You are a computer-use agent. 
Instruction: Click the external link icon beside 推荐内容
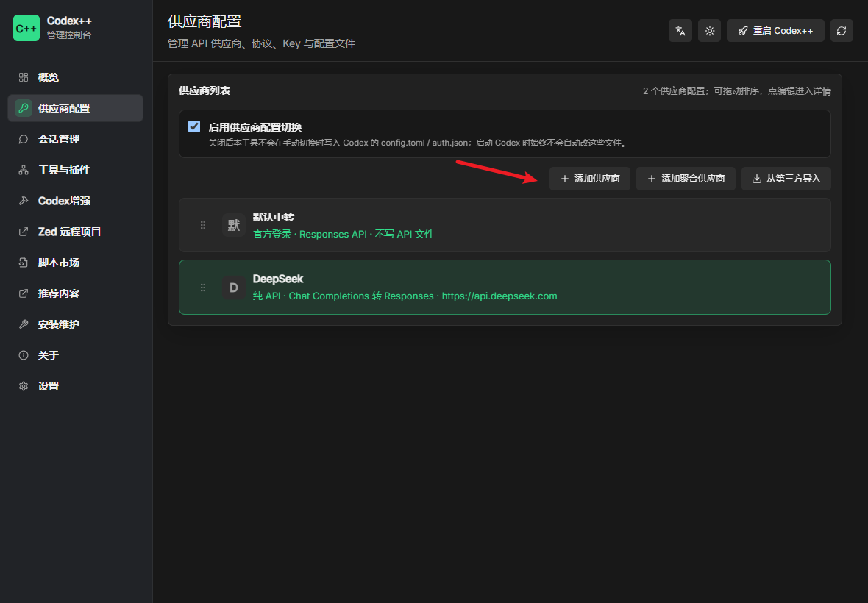24,293
